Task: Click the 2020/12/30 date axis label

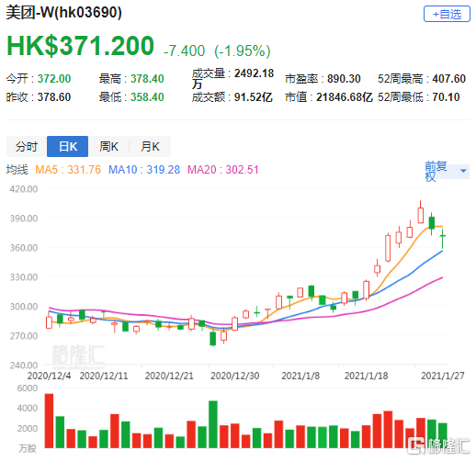Action: (235, 376)
